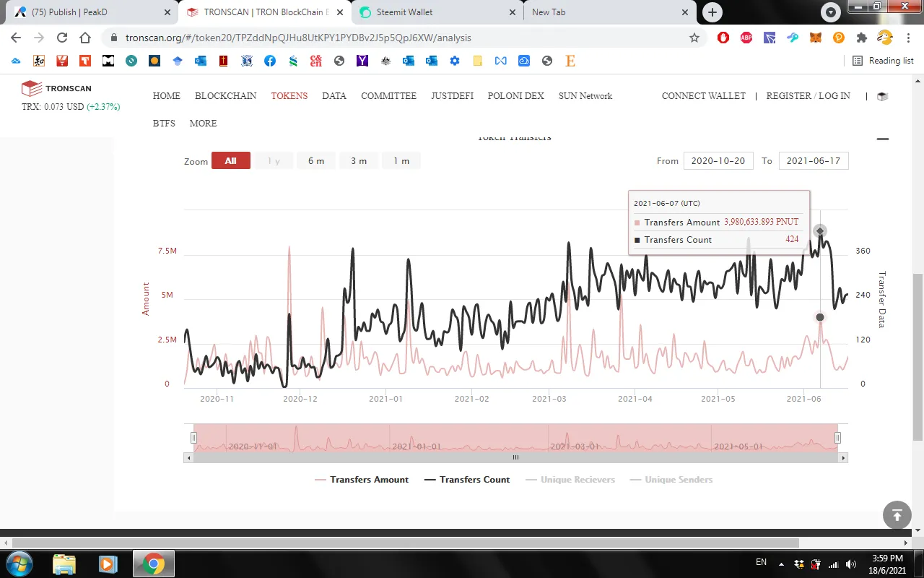Click the To date field
The width and height of the screenshot is (924, 578).
pyautogui.click(x=814, y=161)
